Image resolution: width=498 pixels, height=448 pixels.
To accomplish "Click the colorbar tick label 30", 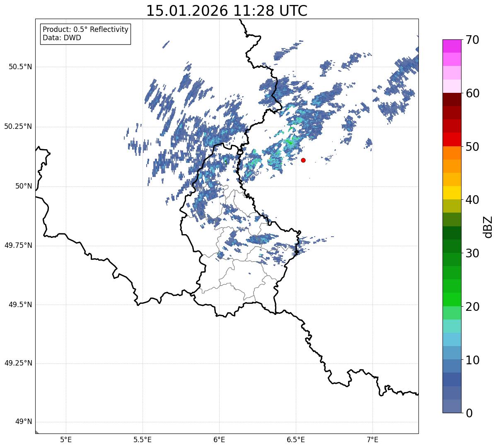I will pyautogui.click(x=472, y=253).
